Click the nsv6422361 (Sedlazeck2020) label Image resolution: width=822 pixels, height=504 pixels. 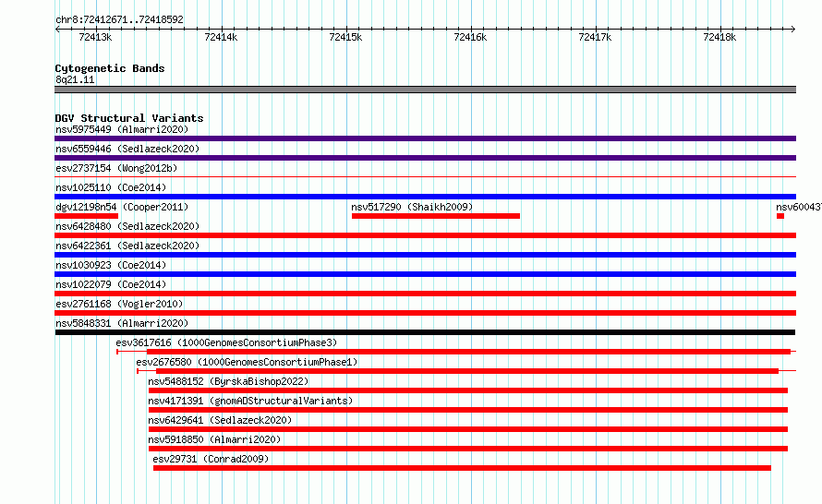[x=127, y=246]
